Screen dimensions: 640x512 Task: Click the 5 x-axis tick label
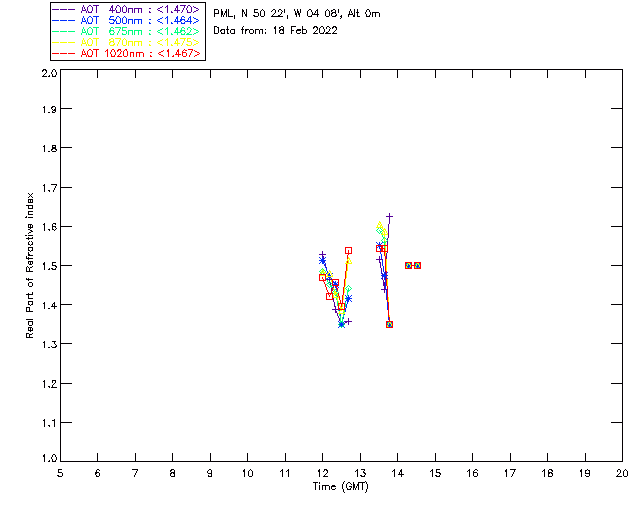pyautogui.click(x=60, y=474)
